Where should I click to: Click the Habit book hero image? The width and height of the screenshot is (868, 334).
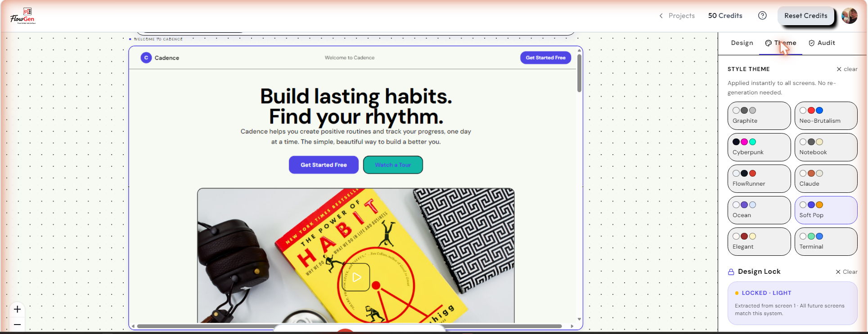(356, 255)
